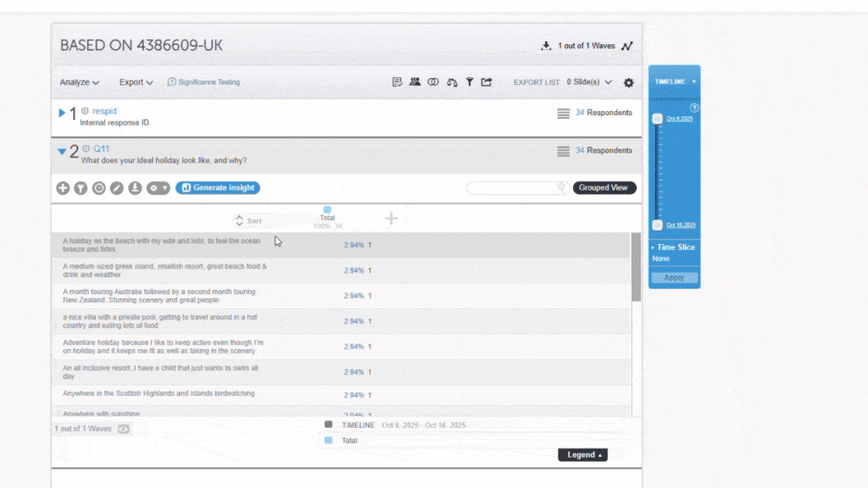Click the people group icon in top toolbar
Image resolution: width=868 pixels, height=488 pixels.
[x=415, y=82]
